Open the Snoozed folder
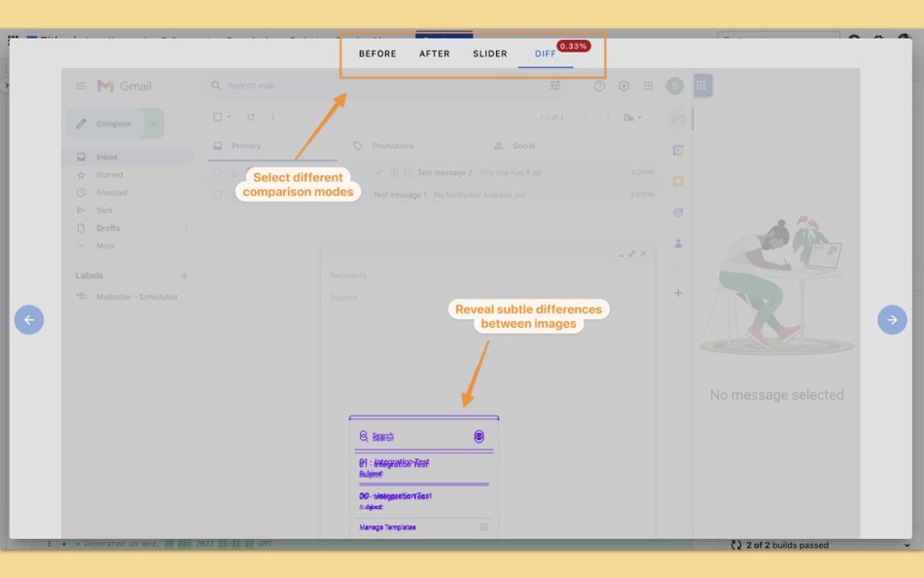Image resolution: width=924 pixels, height=578 pixels. [x=127, y=193]
